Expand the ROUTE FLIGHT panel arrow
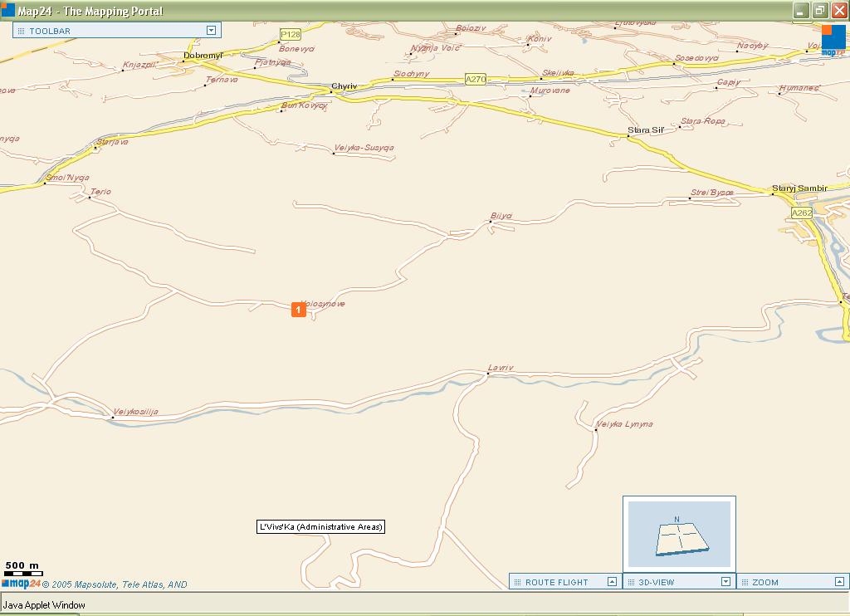 tap(612, 582)
